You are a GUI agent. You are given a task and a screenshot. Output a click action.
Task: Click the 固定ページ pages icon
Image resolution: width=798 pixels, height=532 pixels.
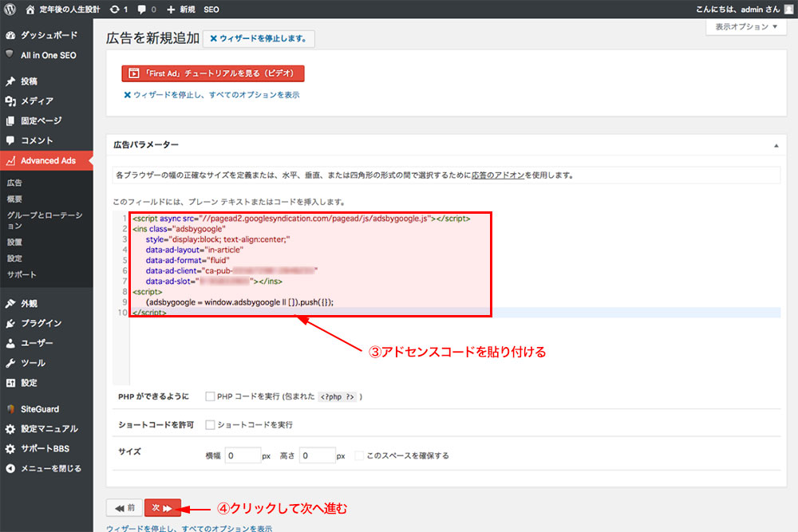point(10,121)
